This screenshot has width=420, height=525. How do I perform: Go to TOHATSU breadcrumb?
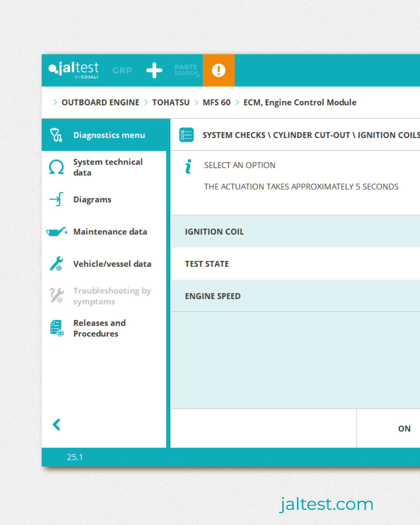tap(171, 102)
